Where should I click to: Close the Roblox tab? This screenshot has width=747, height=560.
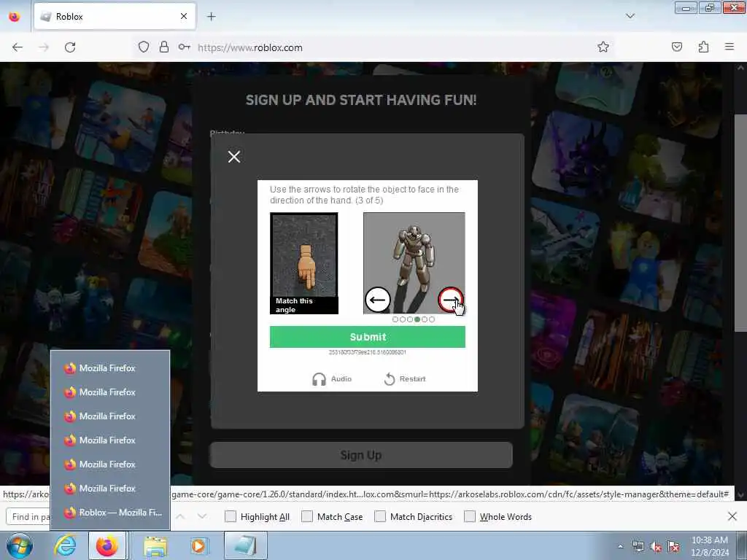(184, 17)
